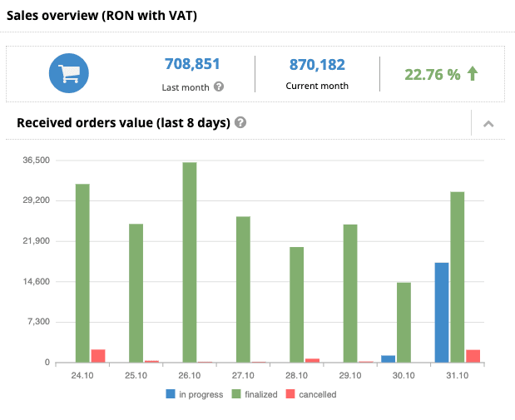Click the red cancelled bar for 31.10
The image size is (515, 420).
pyautogui.click(x=473, y=356)
